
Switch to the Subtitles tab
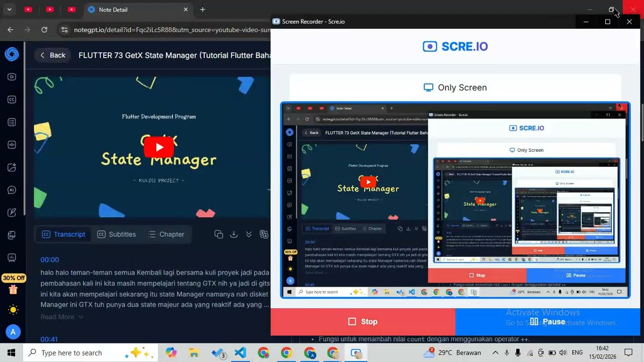[x=116, y=234]
